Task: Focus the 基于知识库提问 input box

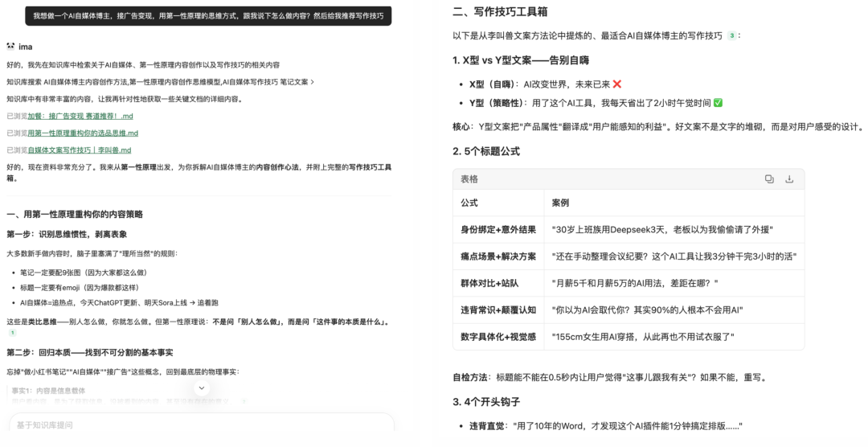Action: (202, 424)
